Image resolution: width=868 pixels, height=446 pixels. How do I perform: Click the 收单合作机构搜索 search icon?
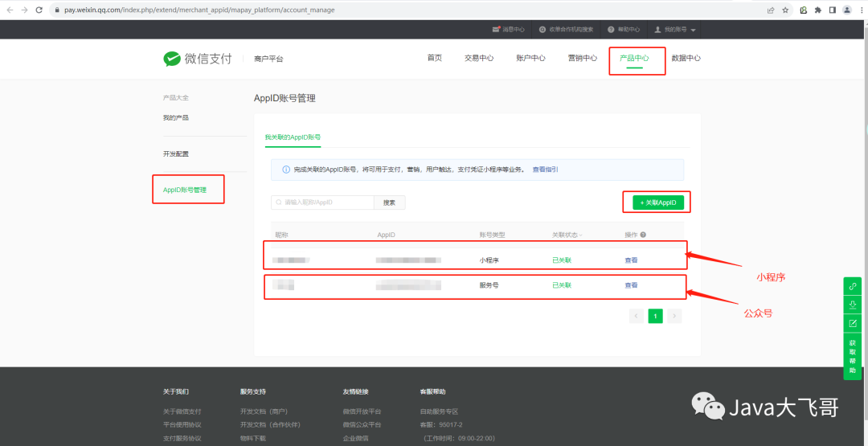click(542, 29)
